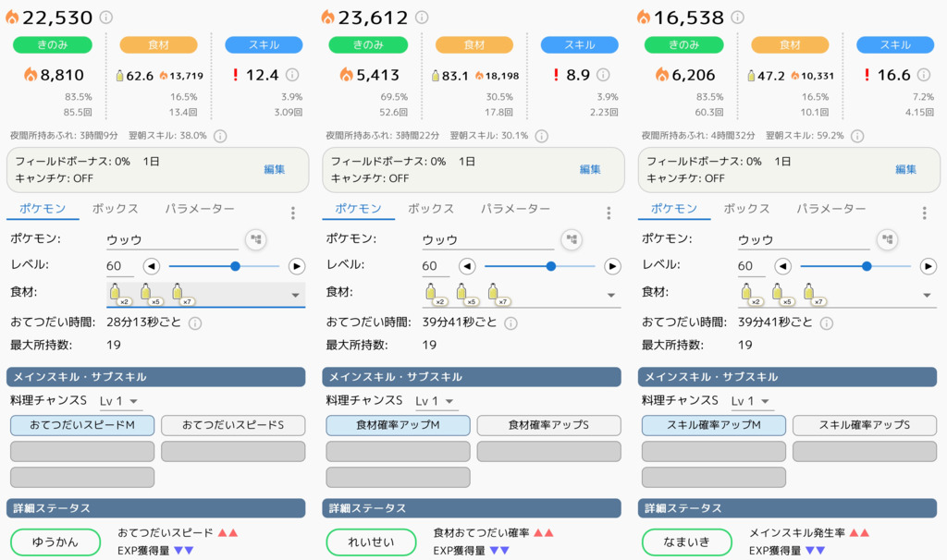Viewport: 947px width, 560px height.
Task: Click info icon beside 39分41秒ごと in third panel
Action: (827, 323)
